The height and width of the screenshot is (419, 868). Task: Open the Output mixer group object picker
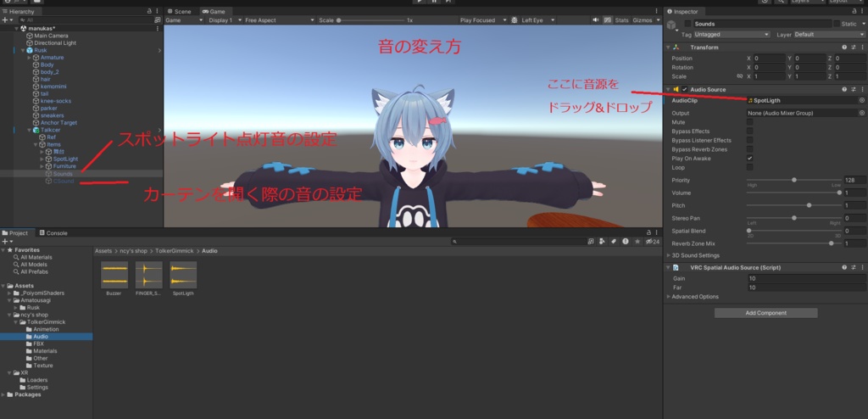click(862, 113)
